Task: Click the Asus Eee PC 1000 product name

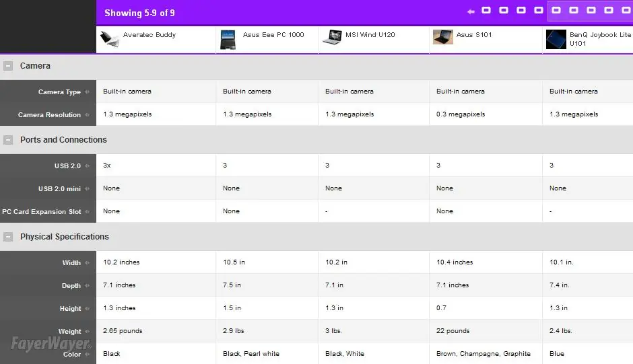Action: point(273,35)
